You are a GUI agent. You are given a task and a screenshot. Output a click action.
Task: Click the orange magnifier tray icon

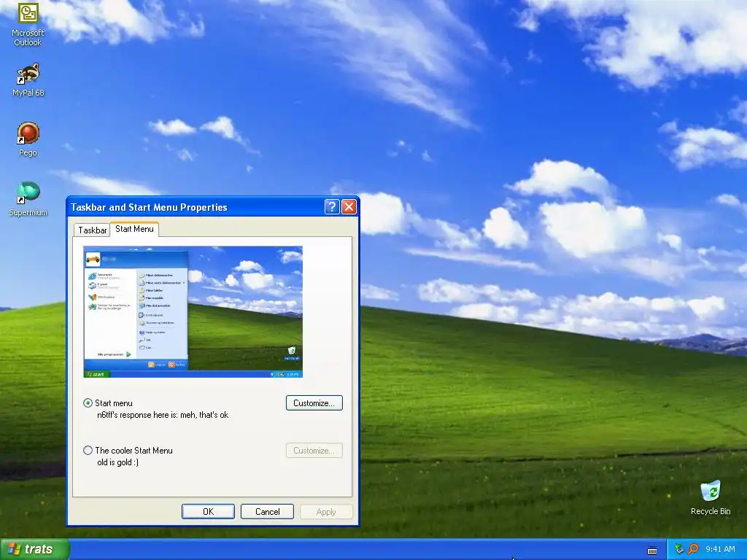point(693,549)
